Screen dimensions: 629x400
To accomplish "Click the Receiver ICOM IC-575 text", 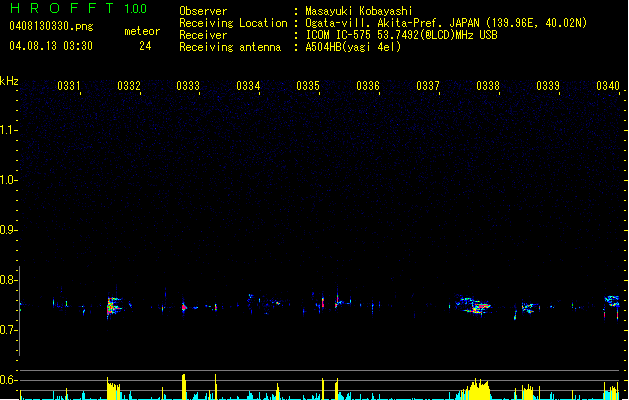I will [402, 35].
